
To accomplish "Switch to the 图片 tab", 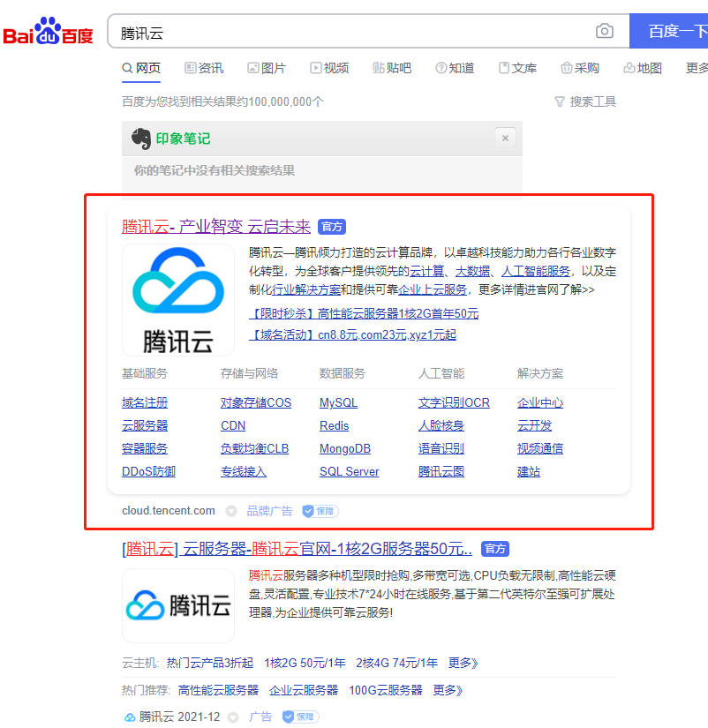I will 267,68.
